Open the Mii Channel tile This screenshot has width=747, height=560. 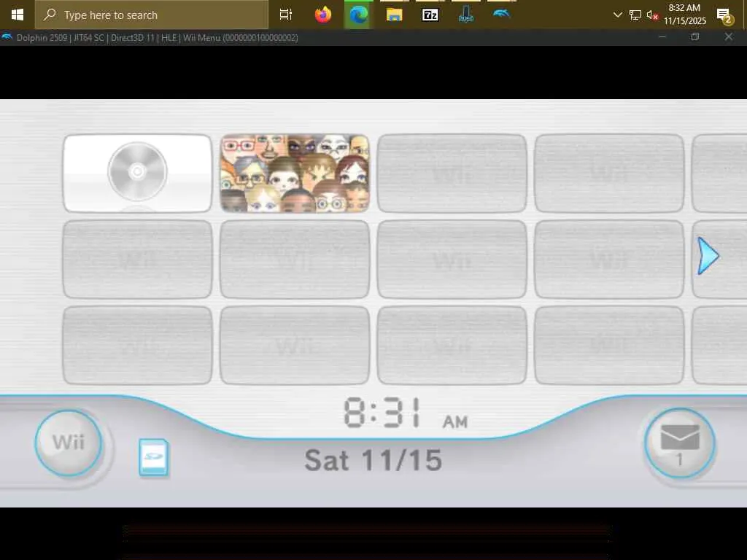295,174
